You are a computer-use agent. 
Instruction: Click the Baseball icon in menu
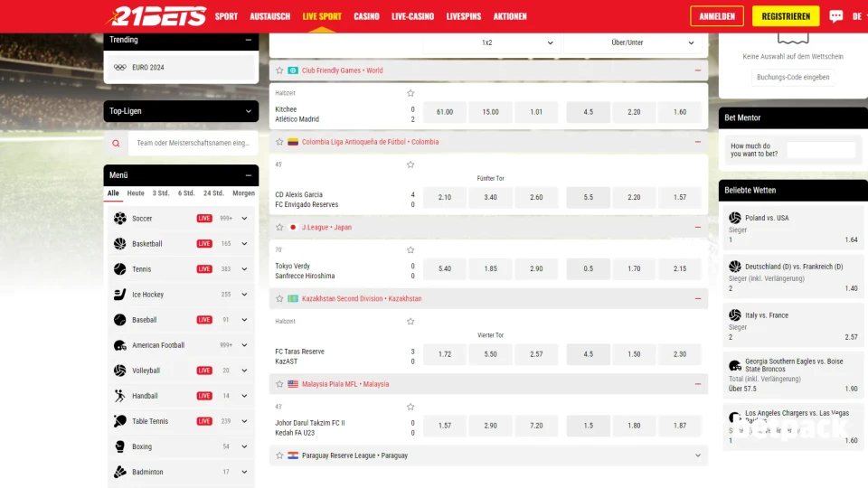click(x=119, y=320)
